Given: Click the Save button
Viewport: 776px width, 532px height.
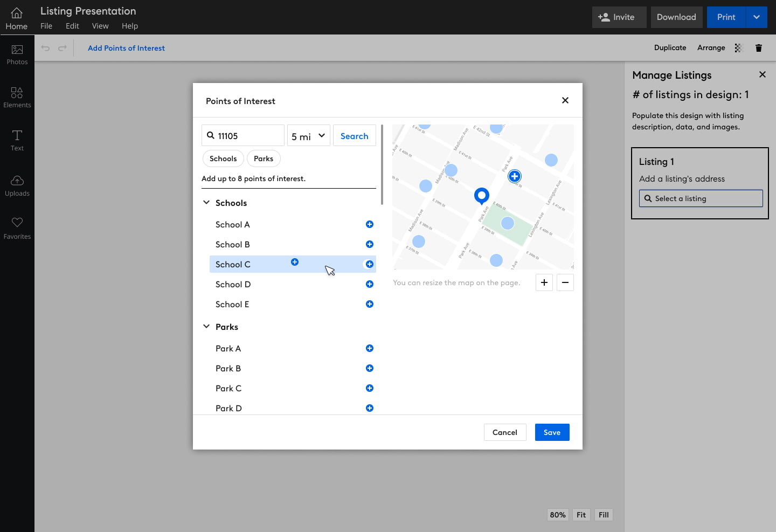Looking at the screenshot, I should [552, 432].
